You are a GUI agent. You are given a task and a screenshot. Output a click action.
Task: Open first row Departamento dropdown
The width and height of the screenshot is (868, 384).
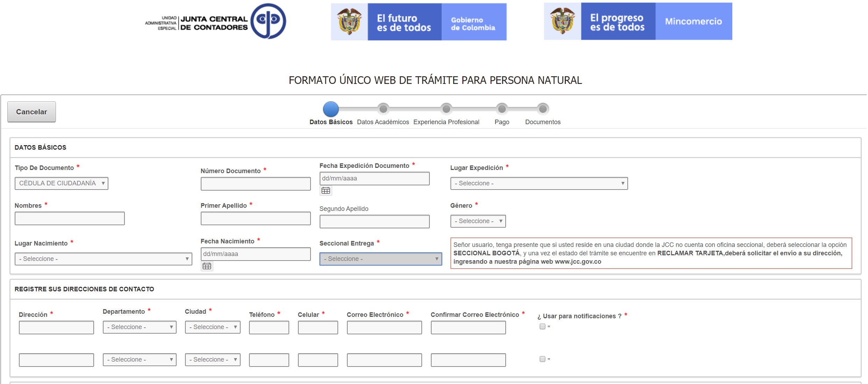pos(140,327)
